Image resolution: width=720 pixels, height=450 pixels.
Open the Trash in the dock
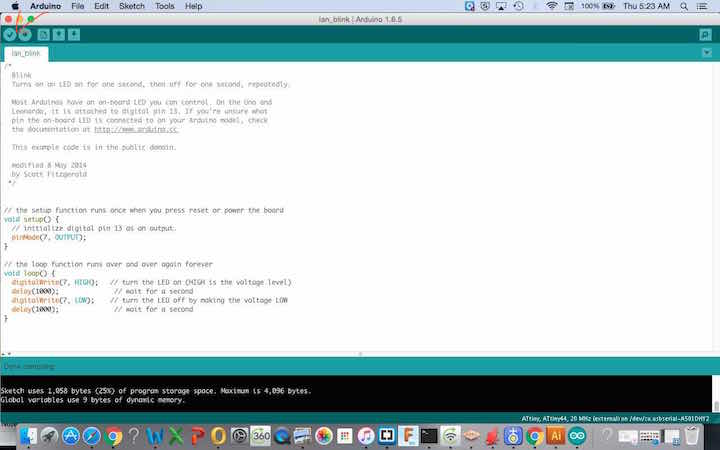(692, 436)
